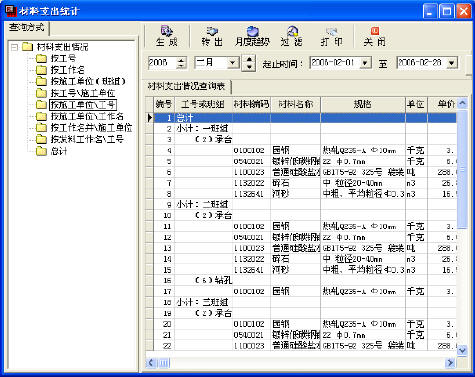Click the 关闭 (Close) toolbar icon
This screenshot has width=475, height=377.
[x=374, y=36]
